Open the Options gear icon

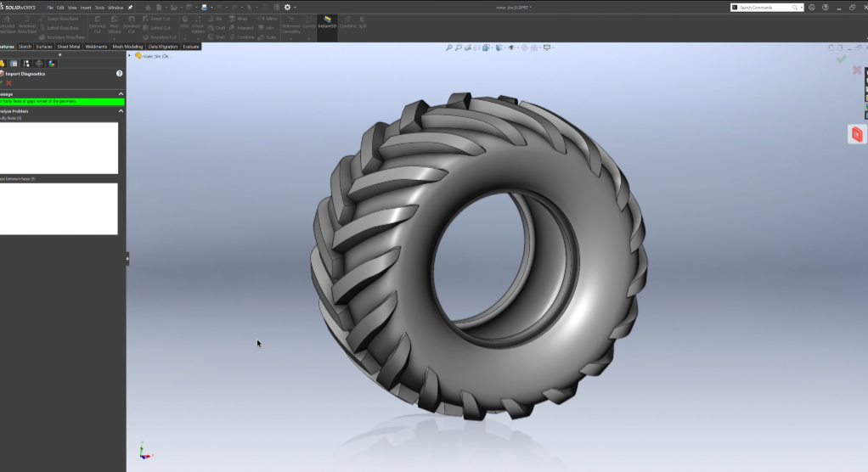click(x=287, y=7)
